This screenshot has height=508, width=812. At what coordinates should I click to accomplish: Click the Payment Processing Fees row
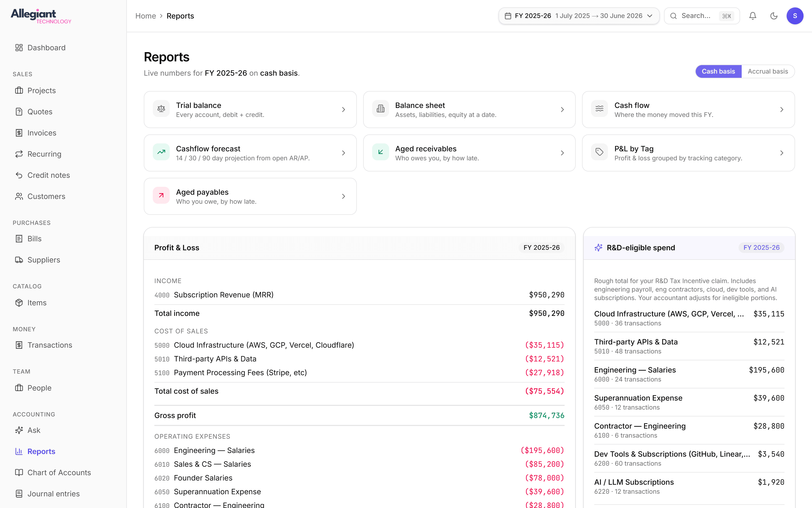[x=359, y=373]
